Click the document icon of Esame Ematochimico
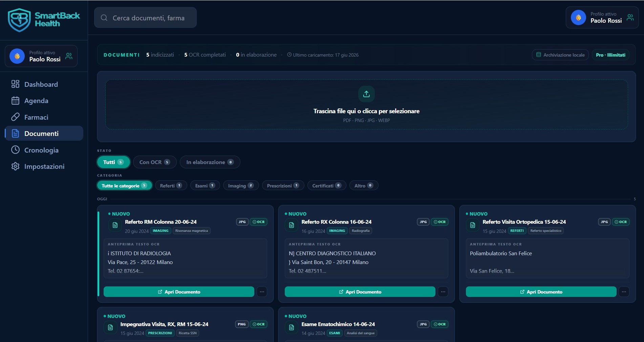Screen dimensions: 644x342 (292, 327)
